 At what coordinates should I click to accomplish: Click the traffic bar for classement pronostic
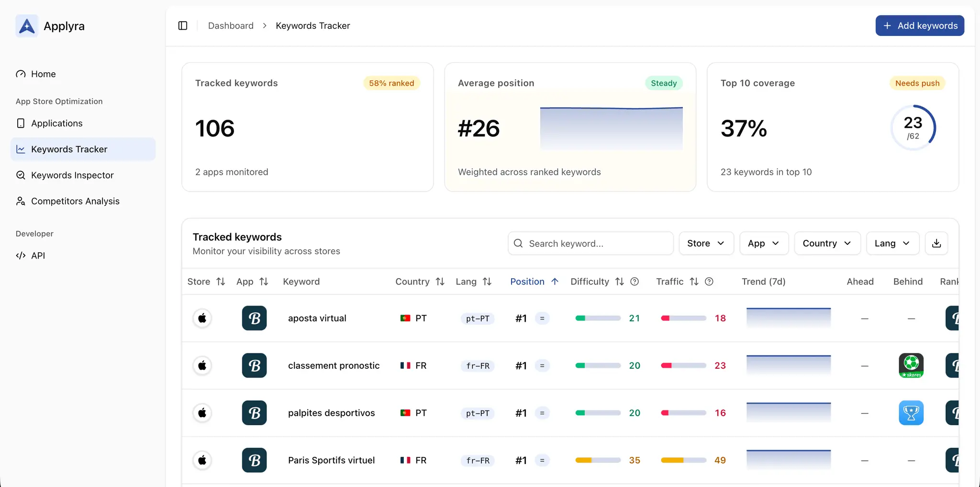tap(683, 366)
